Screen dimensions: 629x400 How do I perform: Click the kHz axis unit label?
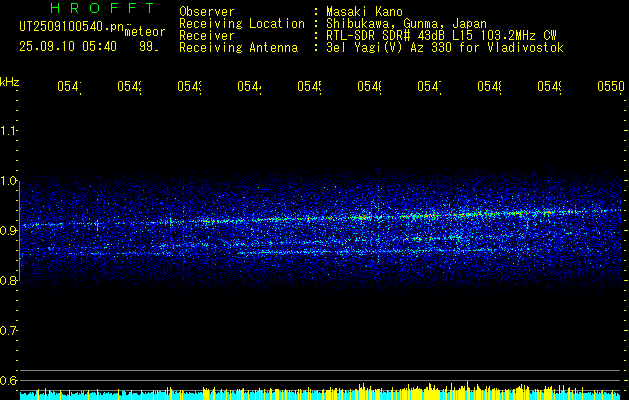point(10,82)
